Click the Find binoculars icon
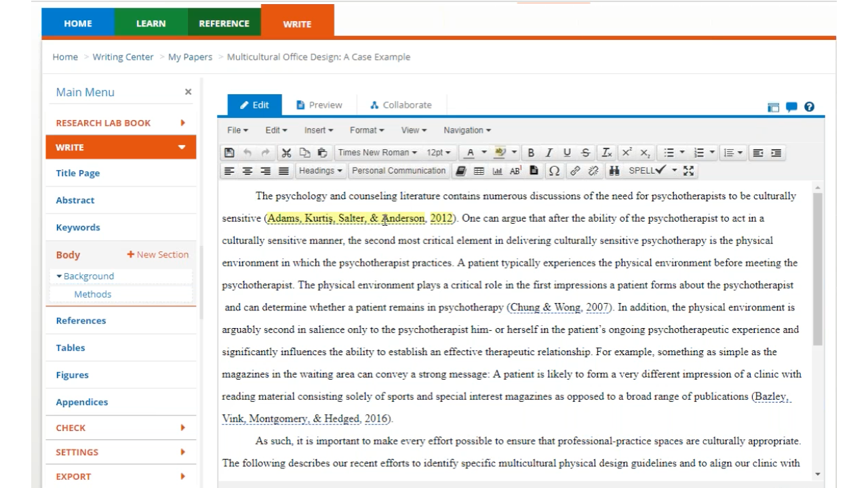 coord(614,171)
